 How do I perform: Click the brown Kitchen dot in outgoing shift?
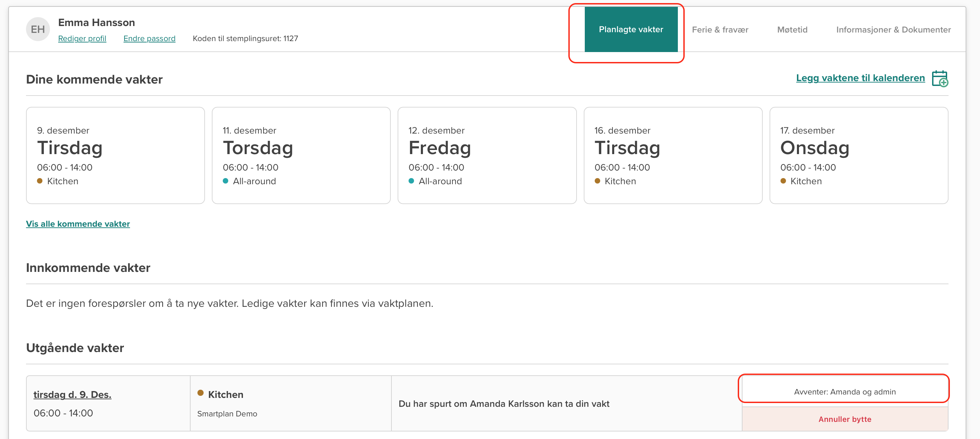point(201,393)
